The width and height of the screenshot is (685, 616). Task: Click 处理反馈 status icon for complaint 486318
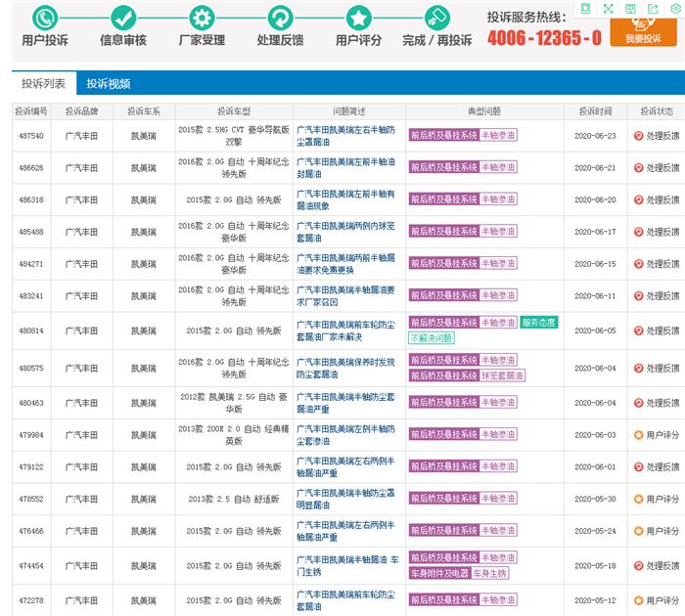coord(638,199)
